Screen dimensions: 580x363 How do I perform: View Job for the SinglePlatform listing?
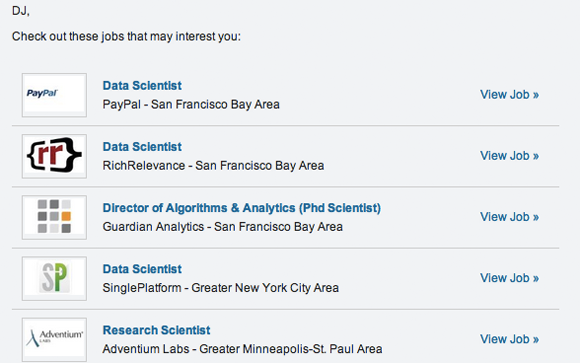[x=509, y=278]
